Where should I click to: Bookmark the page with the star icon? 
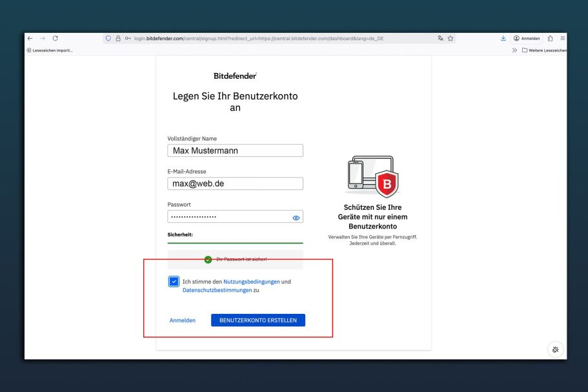tap(451, 38)
